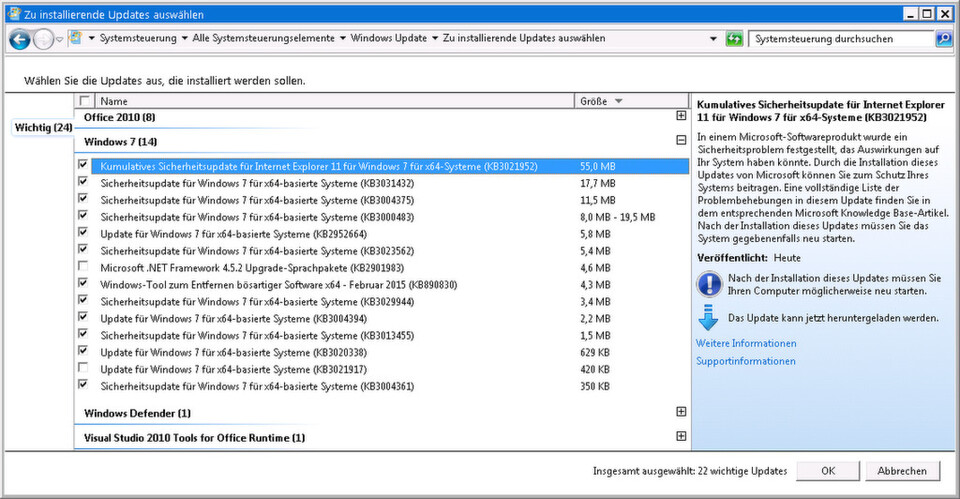
Task: Select the Update KB2952664 row text
Action: [233, 234]
